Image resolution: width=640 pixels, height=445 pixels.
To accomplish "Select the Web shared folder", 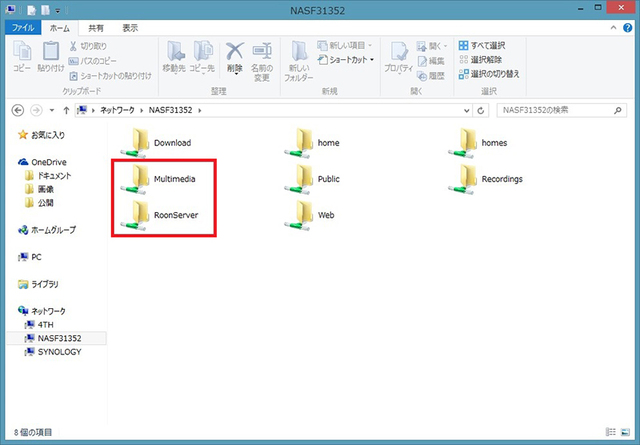I will pos(309,215).
